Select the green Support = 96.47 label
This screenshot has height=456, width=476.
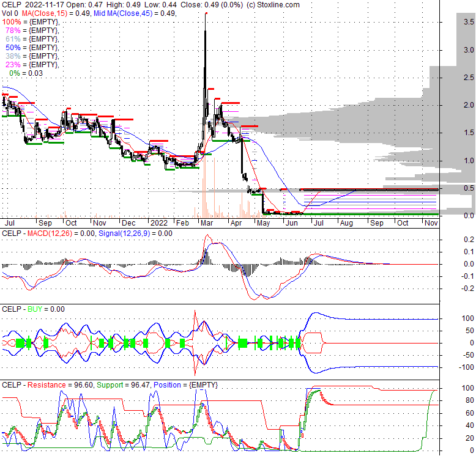click(x=123, y=384)
